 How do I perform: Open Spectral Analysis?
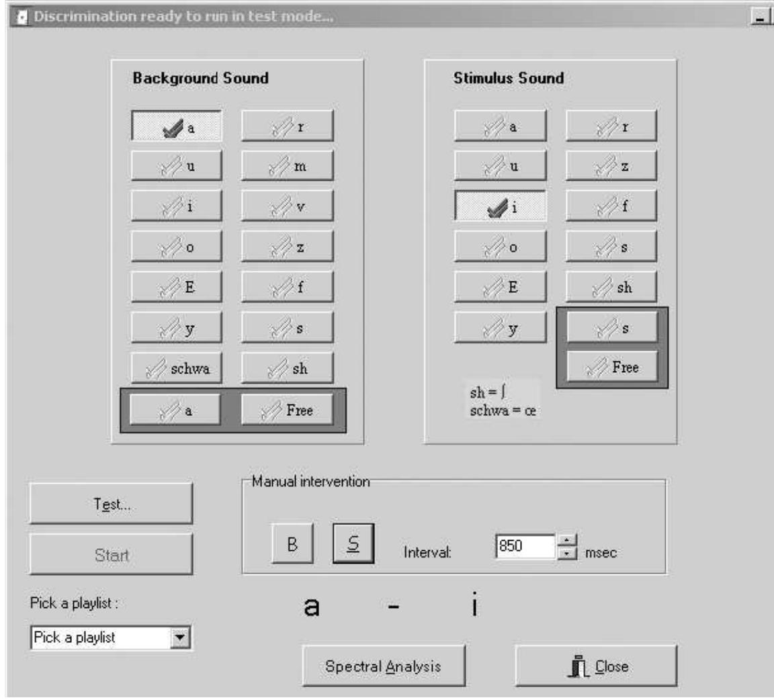pyautogui.click(x=384, y=666)
